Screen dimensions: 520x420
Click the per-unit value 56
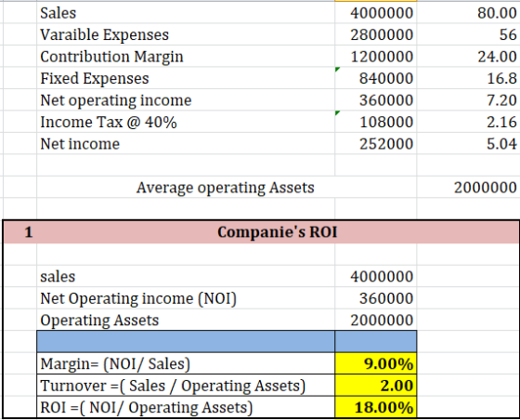click(x=468, y=34)
